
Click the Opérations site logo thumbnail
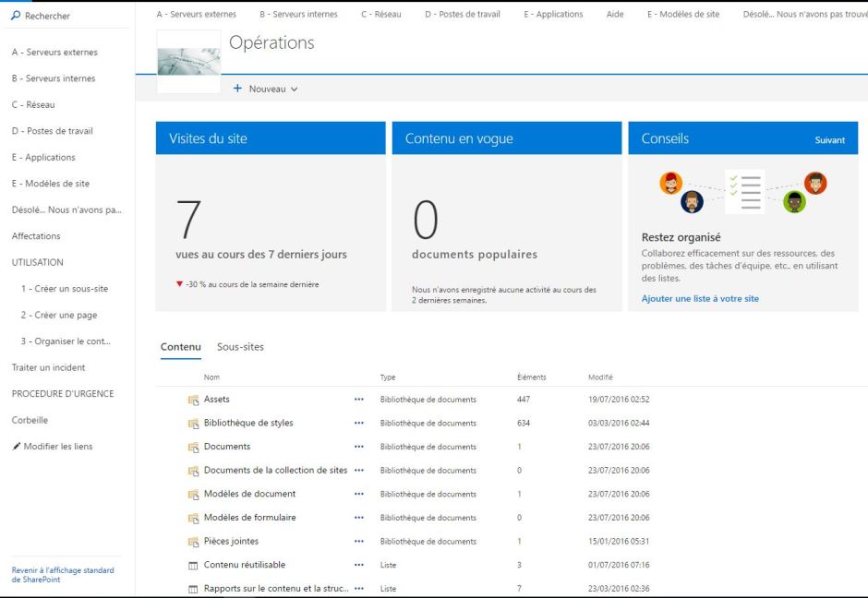(188, 61)
